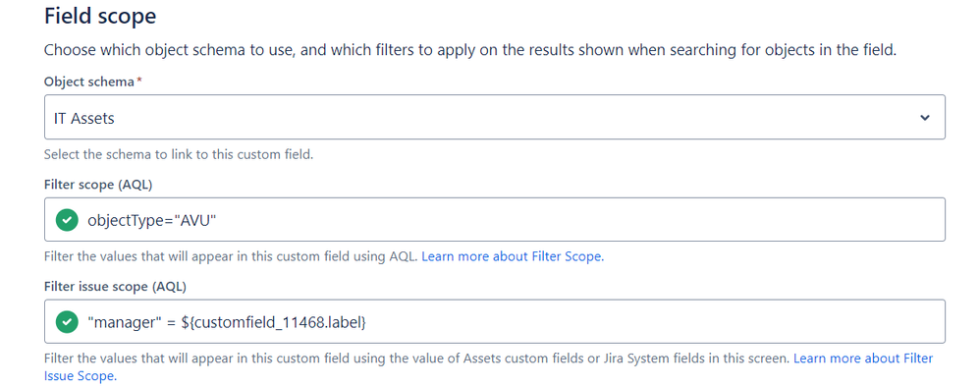
Task: Click helper text mentioning Jira System fields
Action: [x=417, y=359]
